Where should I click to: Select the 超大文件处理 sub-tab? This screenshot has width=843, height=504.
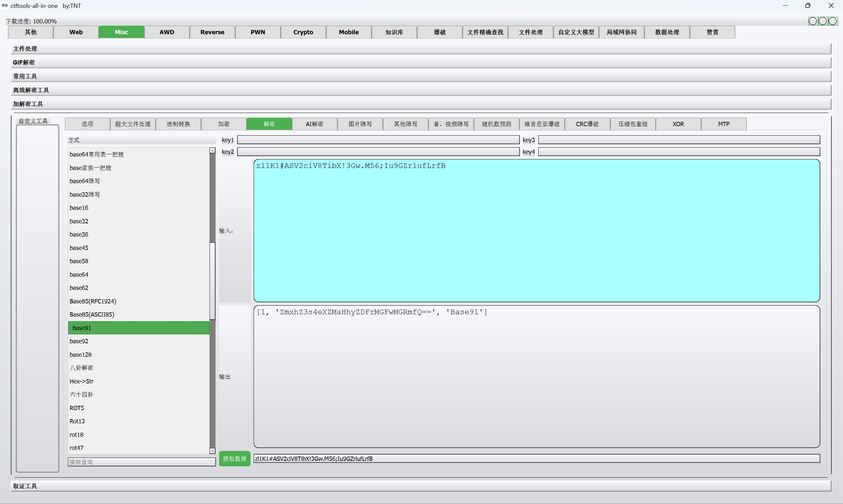[133, 124]
